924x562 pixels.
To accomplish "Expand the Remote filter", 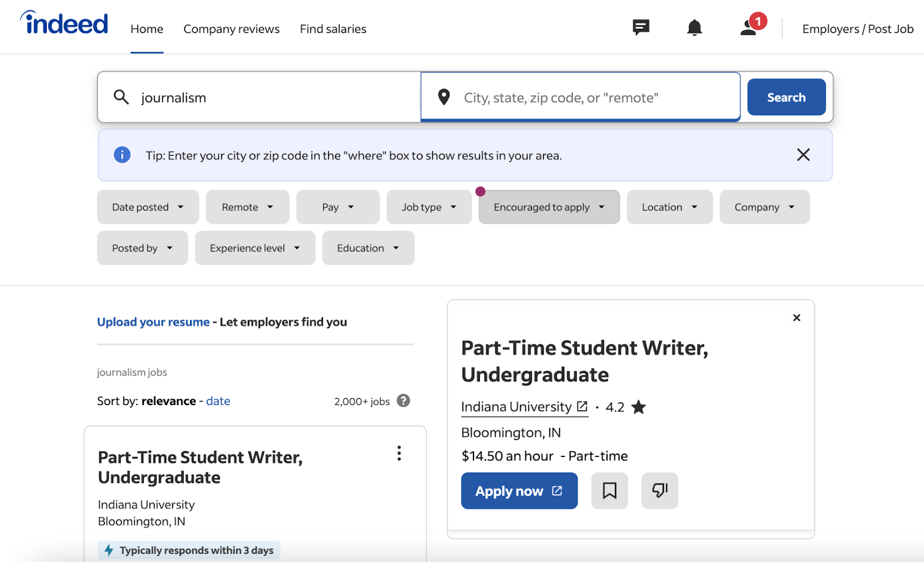I will tap(247, 207).
